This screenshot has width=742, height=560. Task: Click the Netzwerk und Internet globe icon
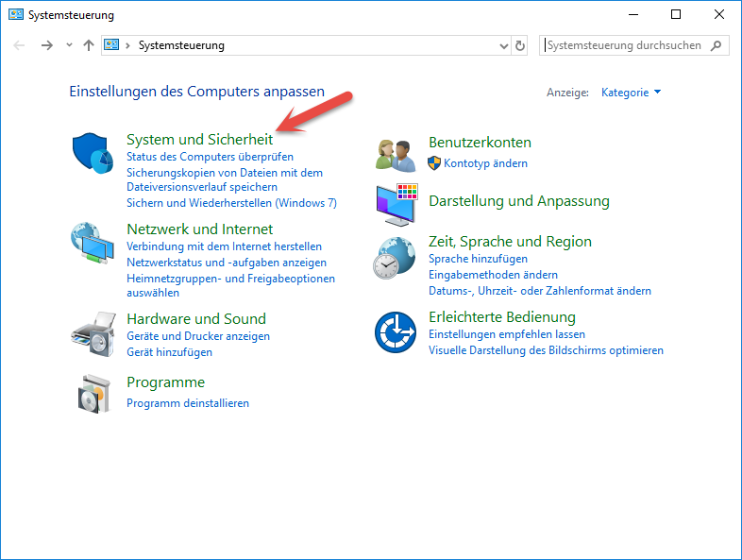(92, 244)
